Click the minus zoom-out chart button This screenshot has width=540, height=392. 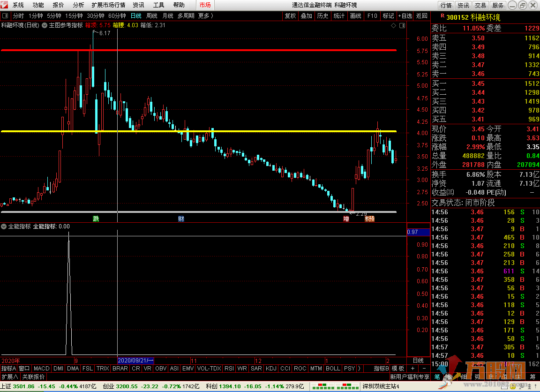[424, 368]
